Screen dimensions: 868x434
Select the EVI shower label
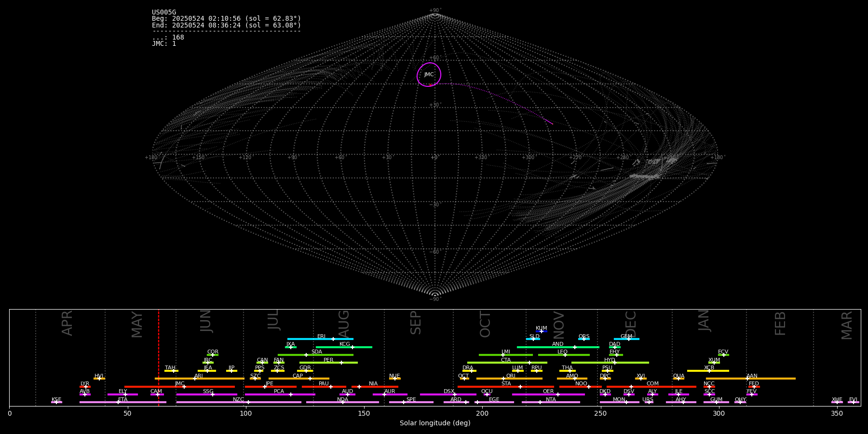pyautogui.click(x=854, y=400)
